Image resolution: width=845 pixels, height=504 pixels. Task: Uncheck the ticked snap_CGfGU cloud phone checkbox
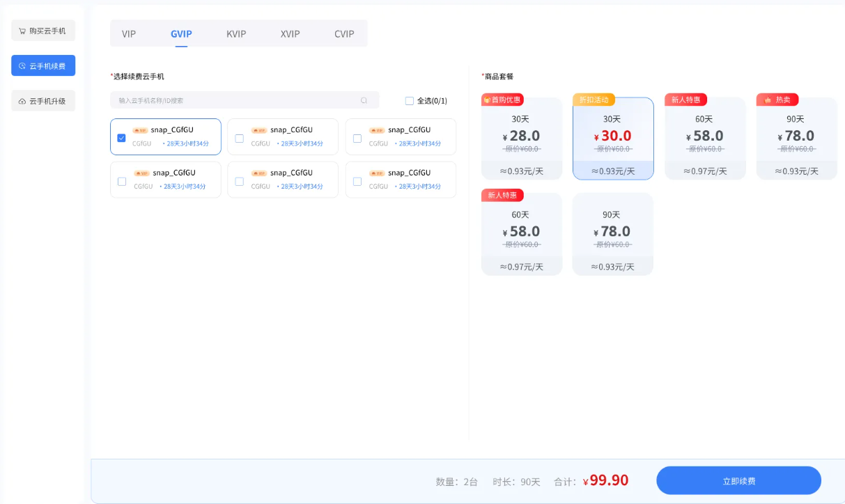click(121, 138)
